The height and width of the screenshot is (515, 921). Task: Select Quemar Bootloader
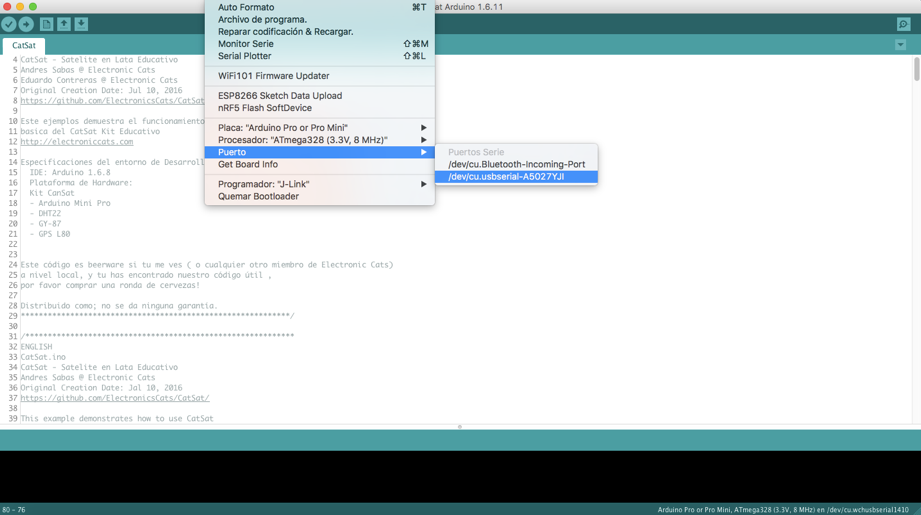pyautogui.click(x=320, y=196)
